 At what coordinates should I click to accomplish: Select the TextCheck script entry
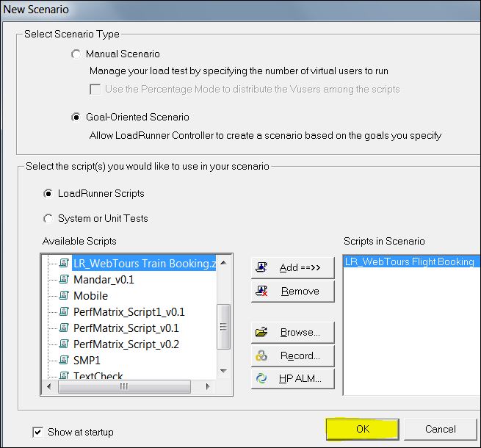coord(98,375)
